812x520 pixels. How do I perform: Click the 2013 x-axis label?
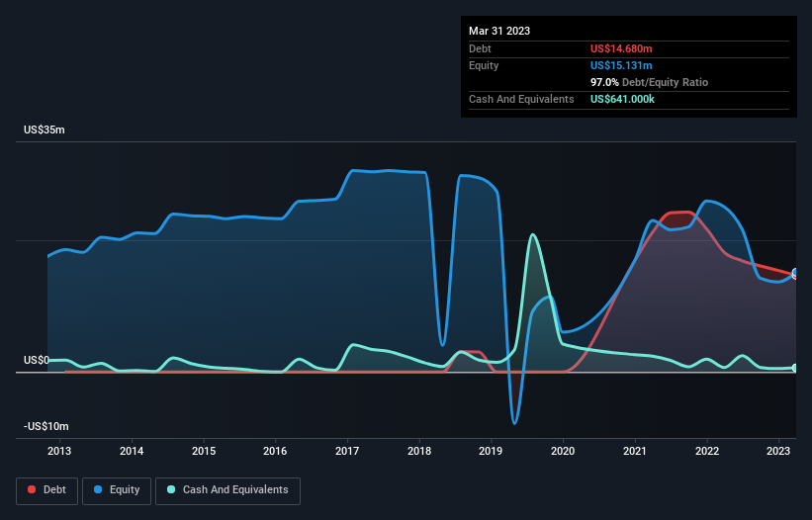click(x=59, y=451)
